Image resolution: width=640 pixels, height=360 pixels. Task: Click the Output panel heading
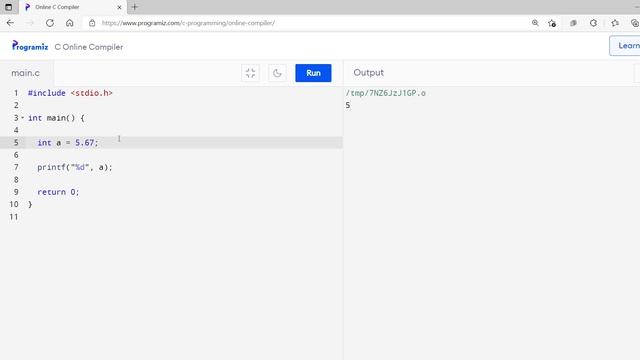click(369, 73)
